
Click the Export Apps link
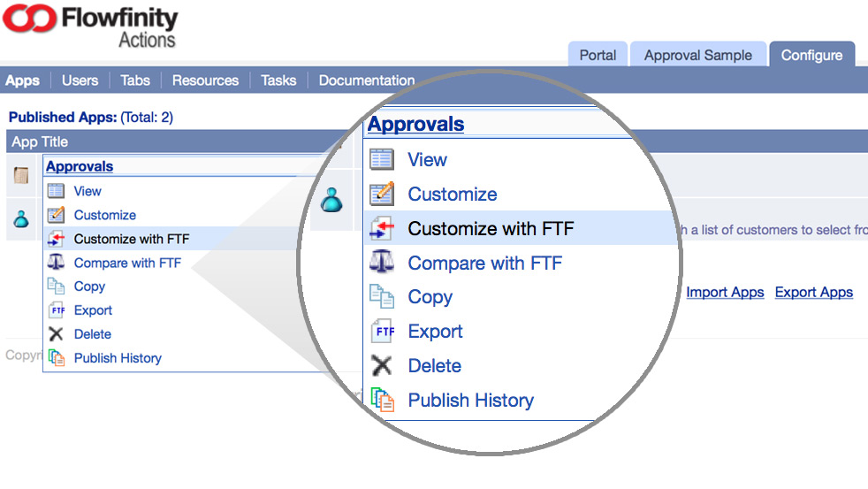click(x=813, y=292)
